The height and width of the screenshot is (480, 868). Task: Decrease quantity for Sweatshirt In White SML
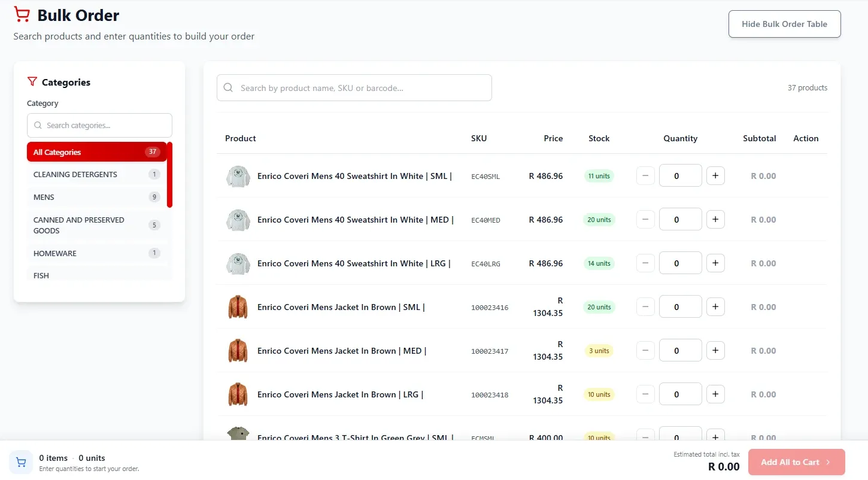tap(645, 176)
